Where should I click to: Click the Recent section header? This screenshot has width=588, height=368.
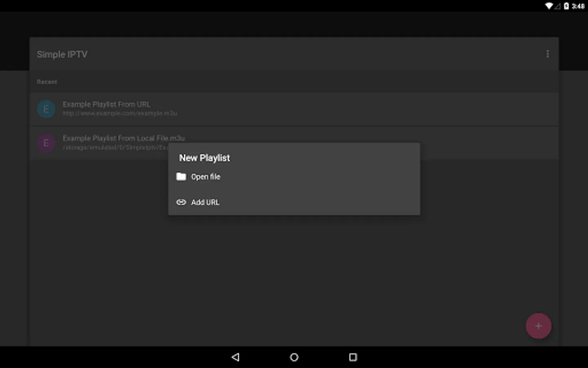47,82
